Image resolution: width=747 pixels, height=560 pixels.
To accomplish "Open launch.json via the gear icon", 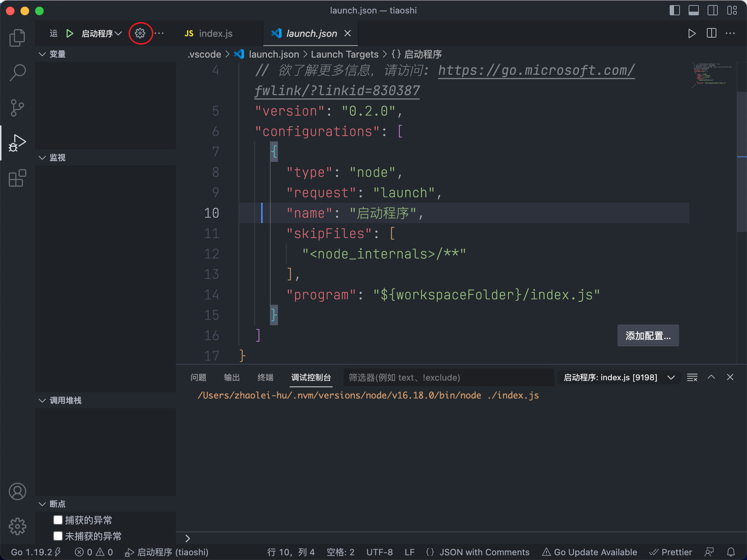I will coord(140,34).
